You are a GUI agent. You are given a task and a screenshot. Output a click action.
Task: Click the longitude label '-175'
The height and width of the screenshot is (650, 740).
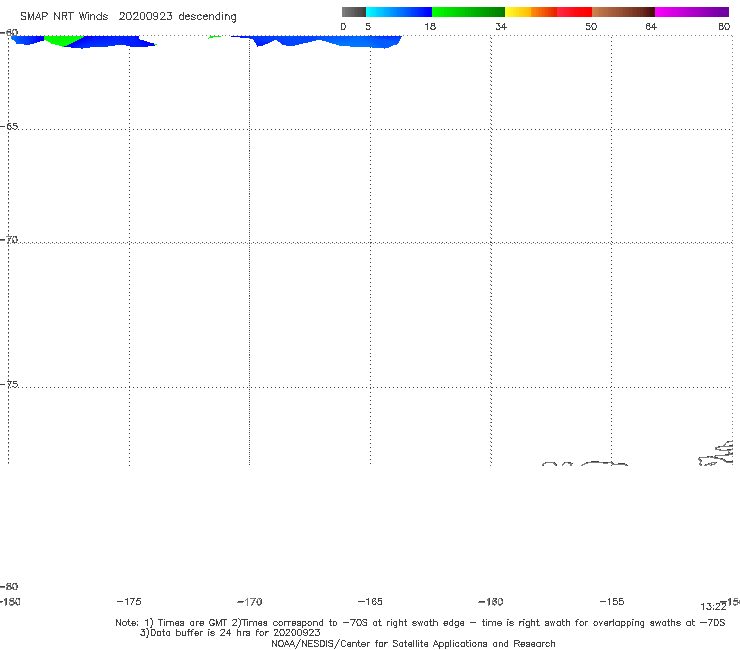[129, 602]
